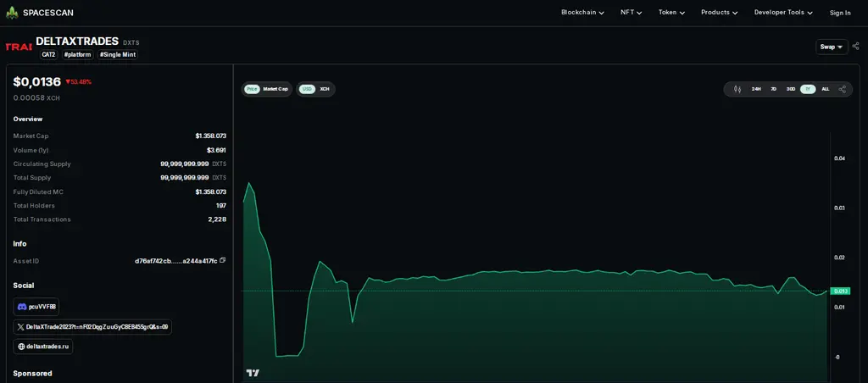
Task: Expand the Token menu
Action: coord(671,12)
